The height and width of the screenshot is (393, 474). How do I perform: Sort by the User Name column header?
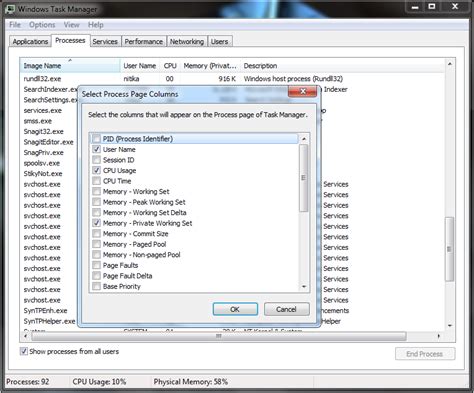click(139, 66)
